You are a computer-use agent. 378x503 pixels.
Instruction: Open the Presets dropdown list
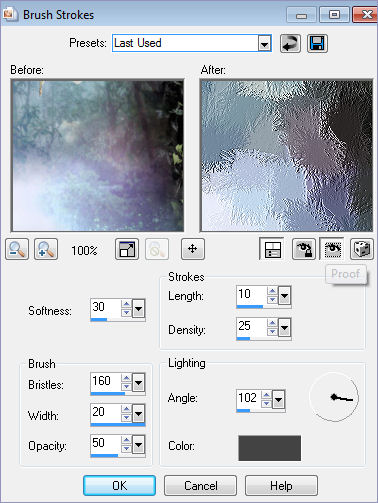tap(264, 44)
